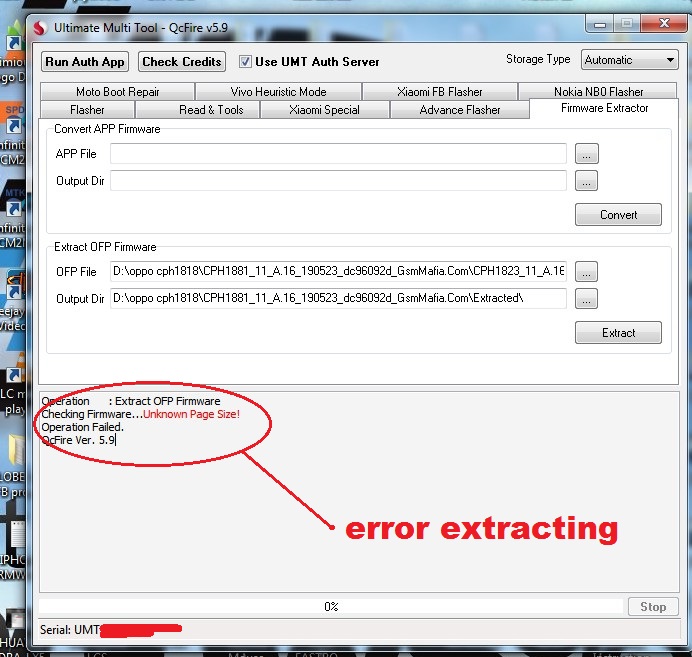Open the Storage Type dropdown
This screenshot has width=692, height=657.
[629, 60]
